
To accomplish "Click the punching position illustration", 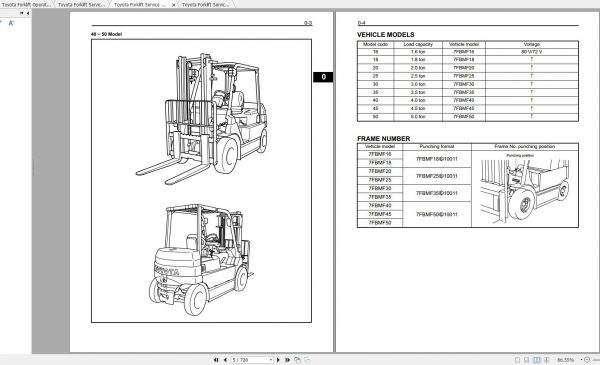I will 525,189.
